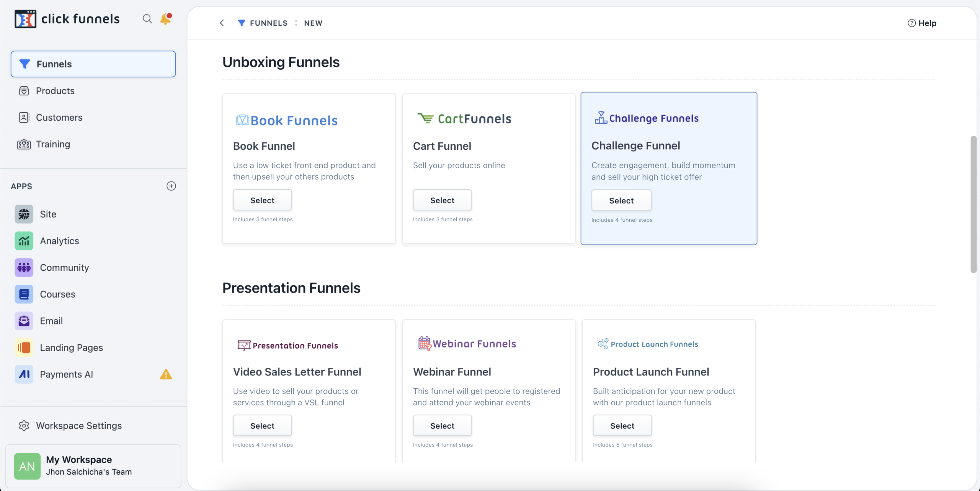Click the Book Funnel heading
The width and height of the screenshot is (980, 491).
(x=264, y=146)
